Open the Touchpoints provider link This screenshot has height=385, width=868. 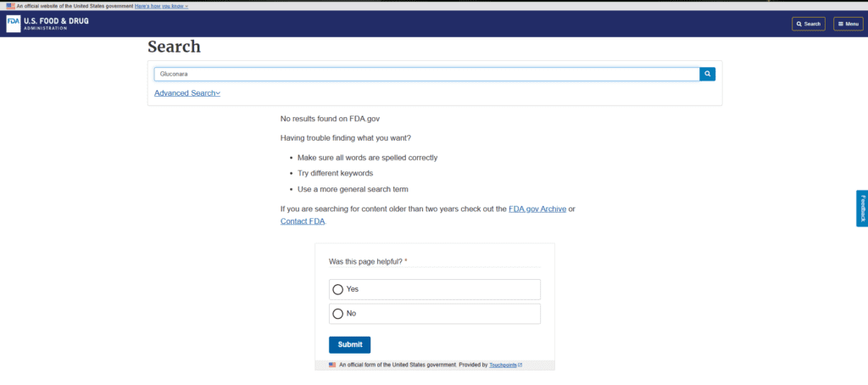point(503,365)
